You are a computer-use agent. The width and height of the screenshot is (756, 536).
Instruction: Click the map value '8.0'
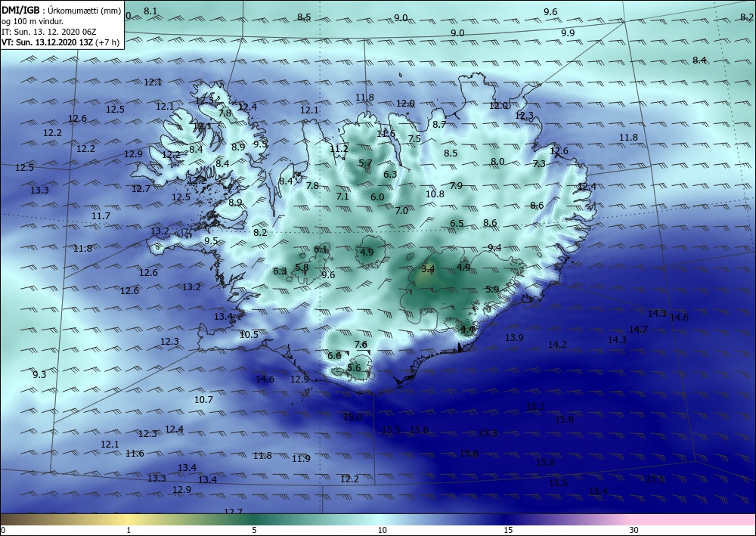(497, 162)
